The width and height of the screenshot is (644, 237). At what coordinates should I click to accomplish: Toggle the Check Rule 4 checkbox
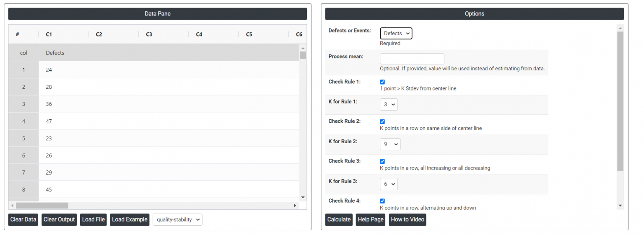(382, 201)
